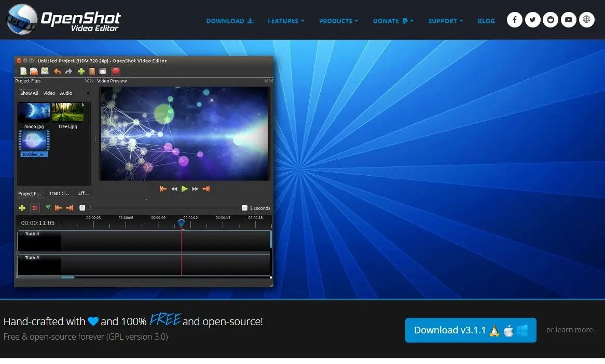Click the zoom out icon left of the zoom slider
This screenshot has width=605, height=364.
82,208
